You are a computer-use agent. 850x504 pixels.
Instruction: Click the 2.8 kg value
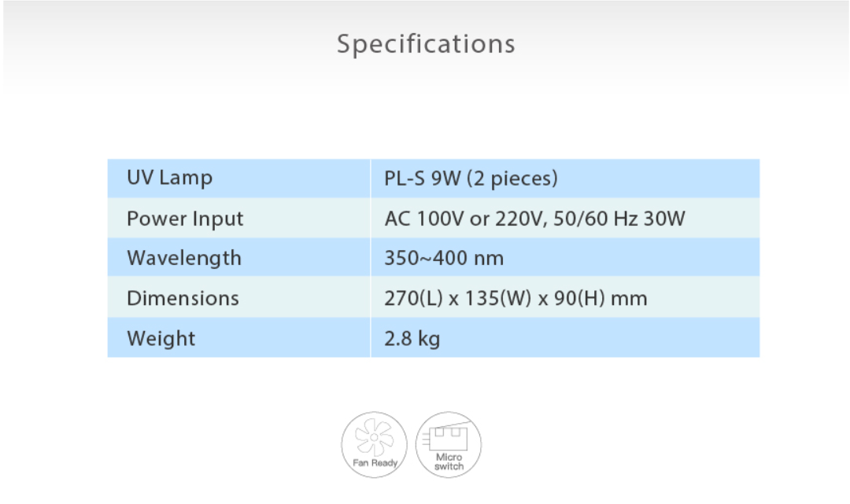[412, 339]
